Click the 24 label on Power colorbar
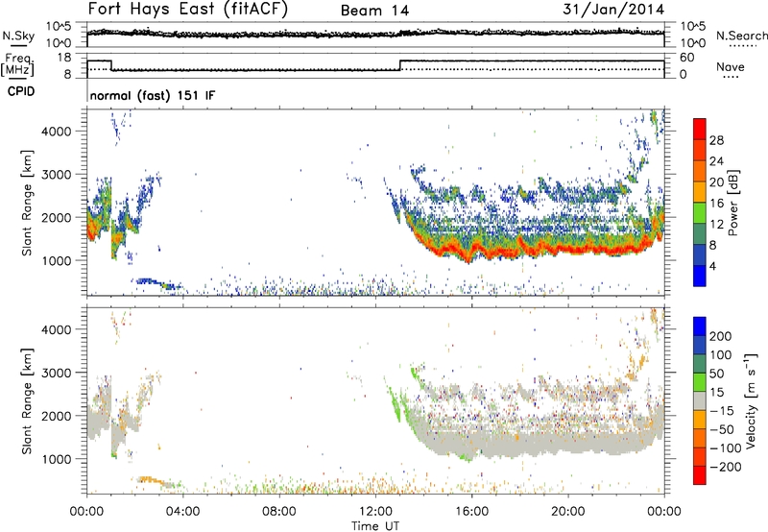The image size is (768, 532). [x=716, y=161]
